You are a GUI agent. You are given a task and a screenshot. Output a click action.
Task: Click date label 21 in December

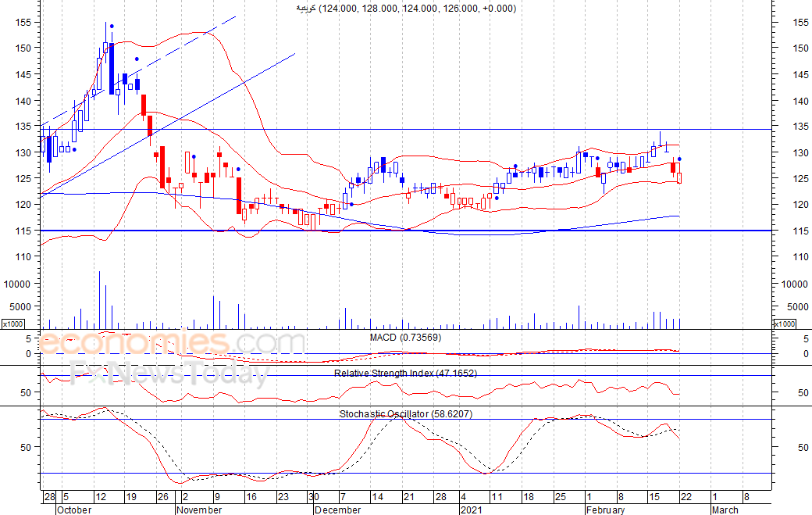tap(409, 497)
